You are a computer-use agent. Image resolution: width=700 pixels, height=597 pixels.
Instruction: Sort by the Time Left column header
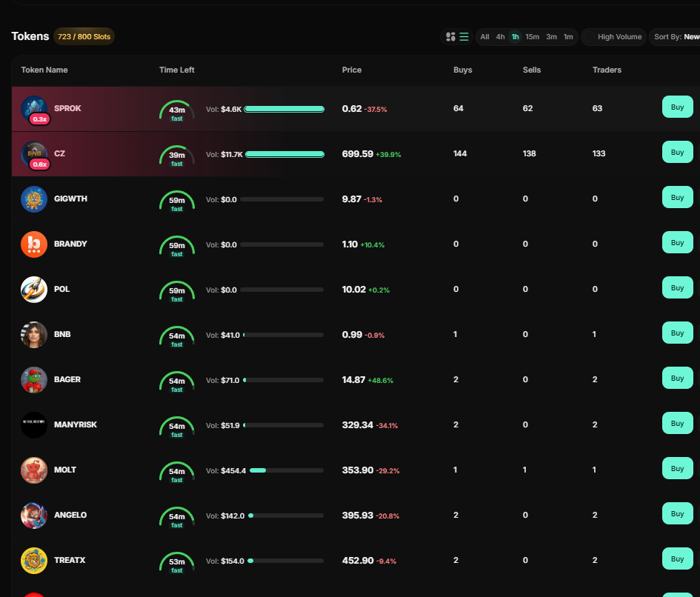pyautogui.click(x=177, y=70)
